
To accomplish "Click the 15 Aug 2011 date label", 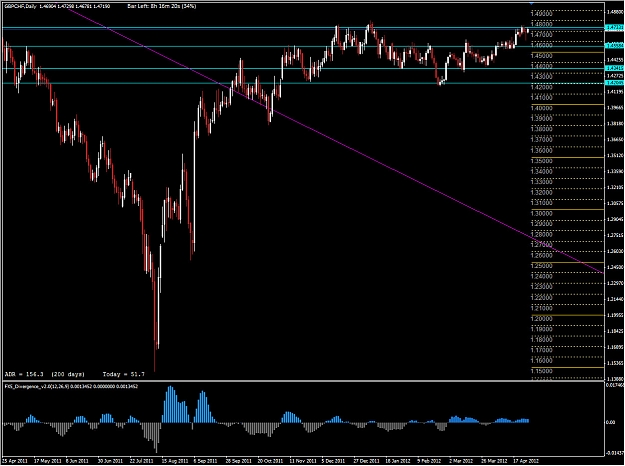I will tap(175, 460).
